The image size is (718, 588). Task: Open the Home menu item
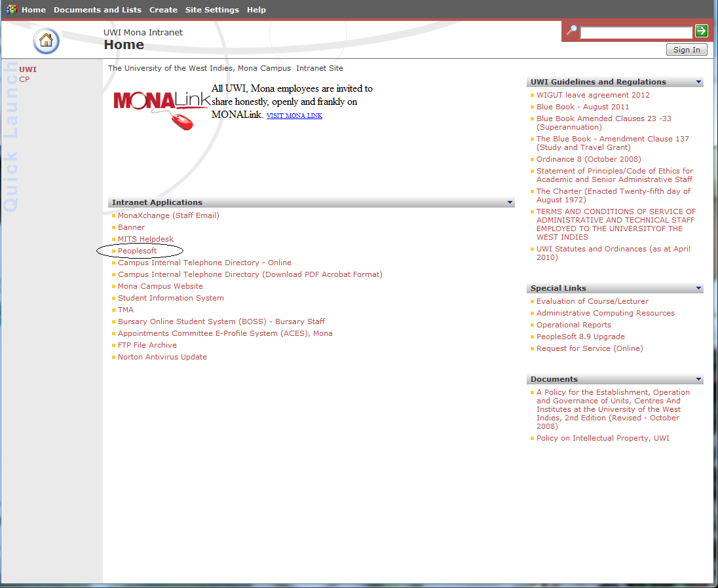[x=34, y=10]
